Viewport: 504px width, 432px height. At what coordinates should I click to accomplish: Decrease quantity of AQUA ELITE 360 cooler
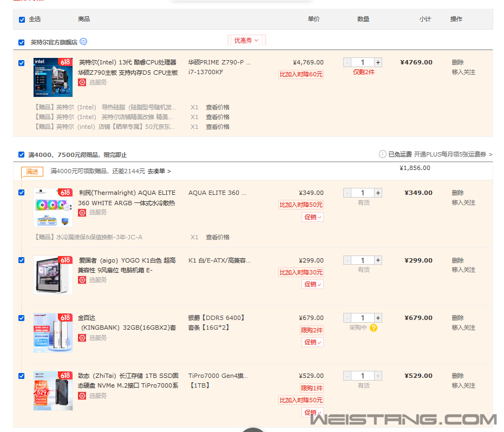(x=348, y=193)
